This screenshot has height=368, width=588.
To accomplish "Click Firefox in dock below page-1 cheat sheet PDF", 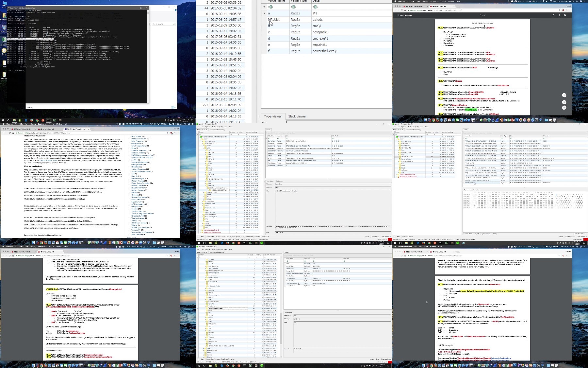I will pos(437,120).
